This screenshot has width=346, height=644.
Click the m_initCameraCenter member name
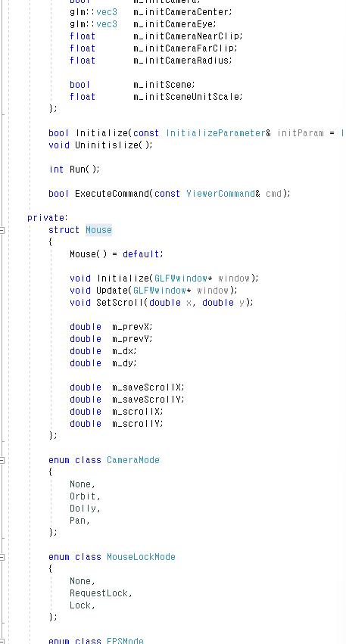[x=181, y=12]
